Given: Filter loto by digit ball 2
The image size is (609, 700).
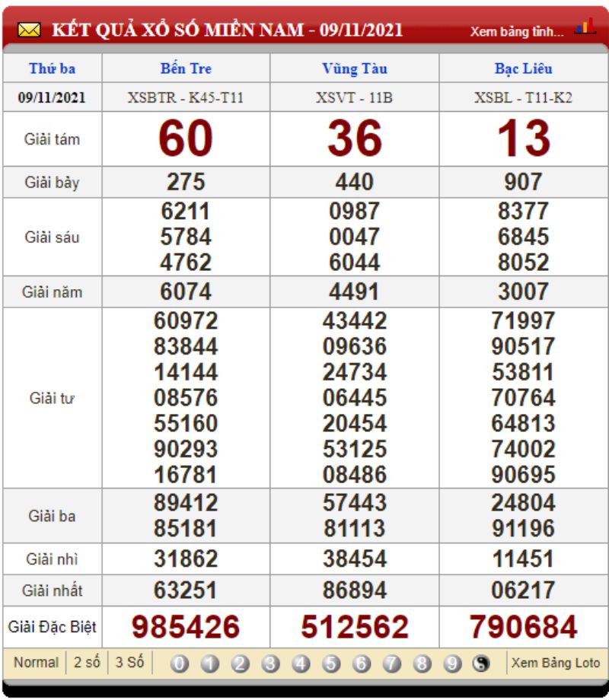Looking at the screenshot, I should (x=240, y=663).
